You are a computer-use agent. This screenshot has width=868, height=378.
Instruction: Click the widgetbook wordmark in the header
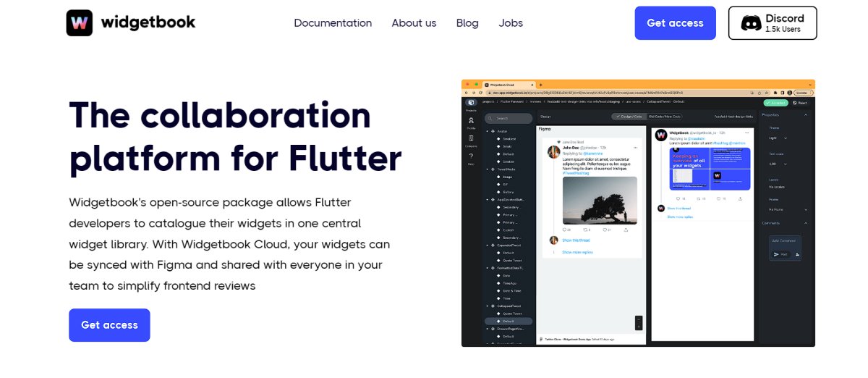pos(148,22)
